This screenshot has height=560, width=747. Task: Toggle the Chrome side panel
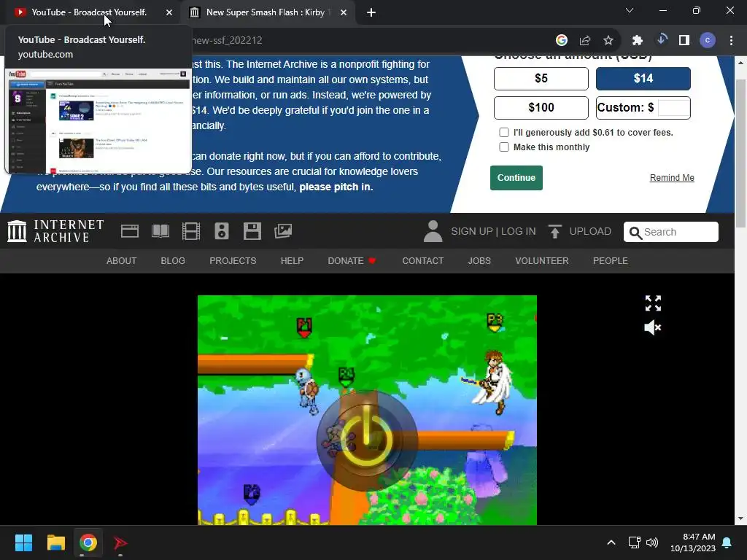pyautogui.click(x=684, y=41)
